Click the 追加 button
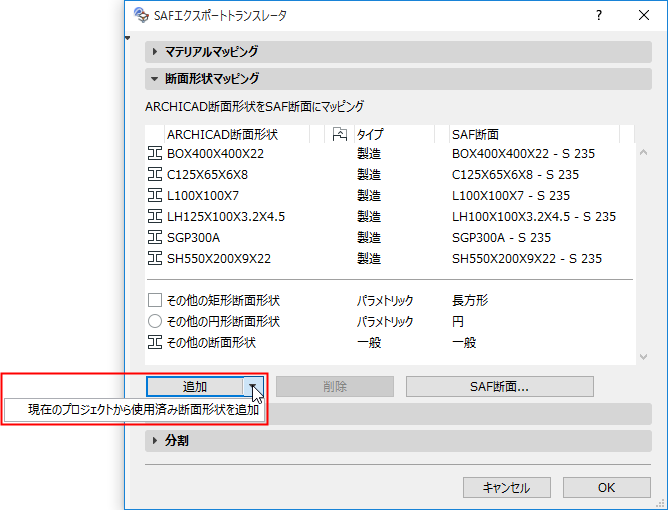This screenshot has height=510, width=668. (x=195, y=386)
